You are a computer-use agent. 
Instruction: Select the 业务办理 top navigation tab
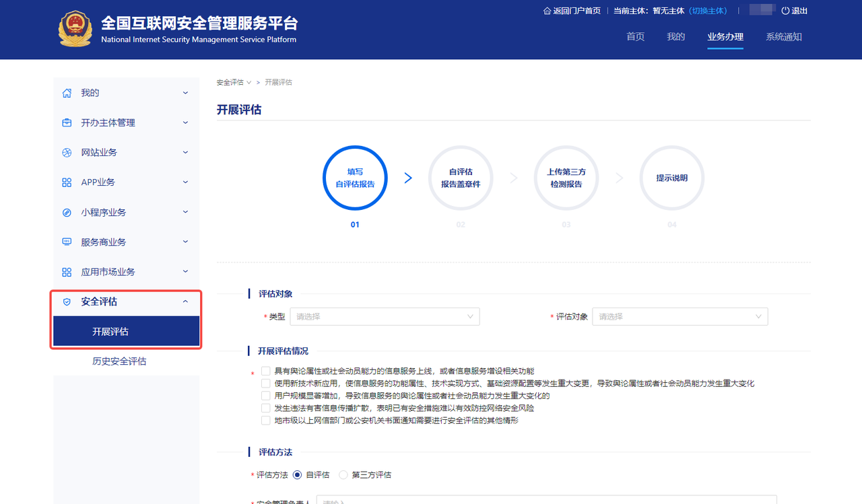pyautogui.click(x=725, y=37)
